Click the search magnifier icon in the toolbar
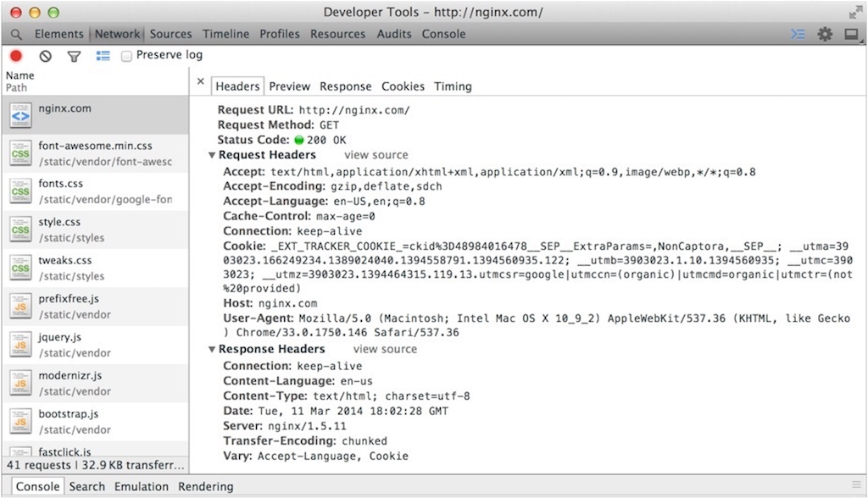868x498 pixels. coord(16,35)
